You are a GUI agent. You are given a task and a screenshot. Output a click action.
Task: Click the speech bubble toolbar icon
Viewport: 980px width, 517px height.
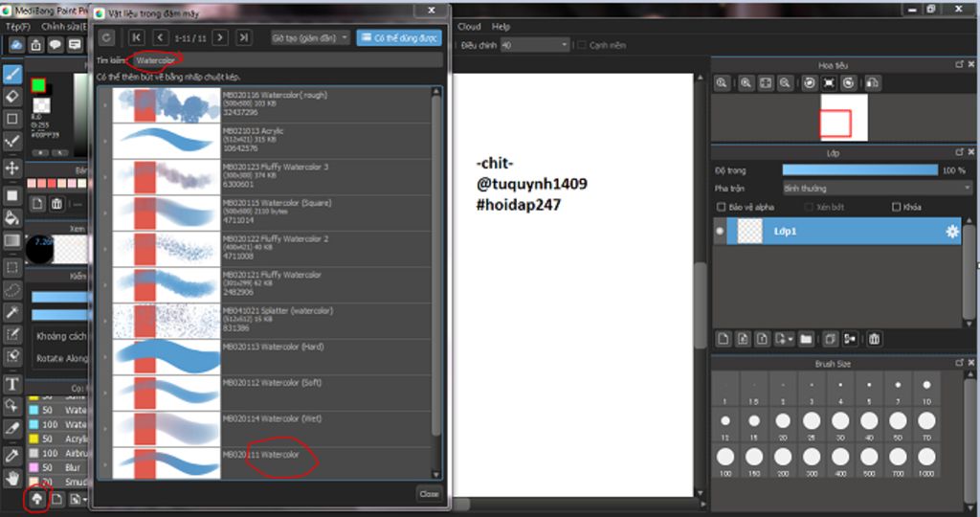56,45
